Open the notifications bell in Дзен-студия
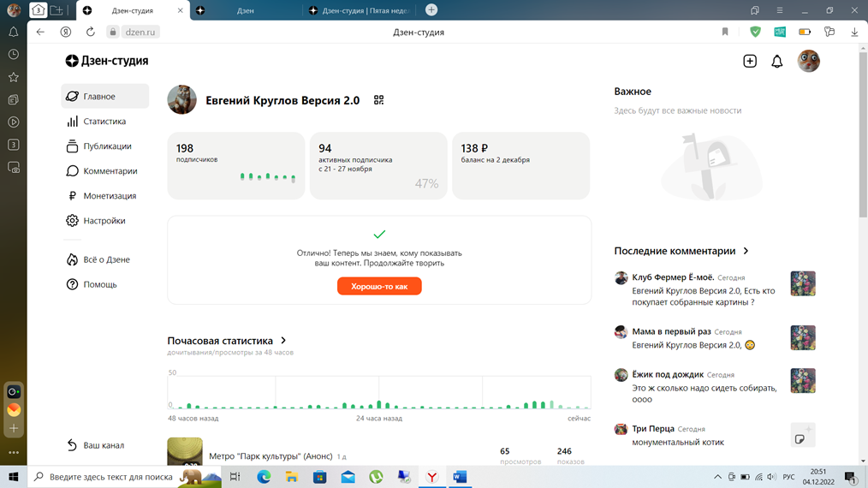 pyautogui.click(x=777, y=62)
